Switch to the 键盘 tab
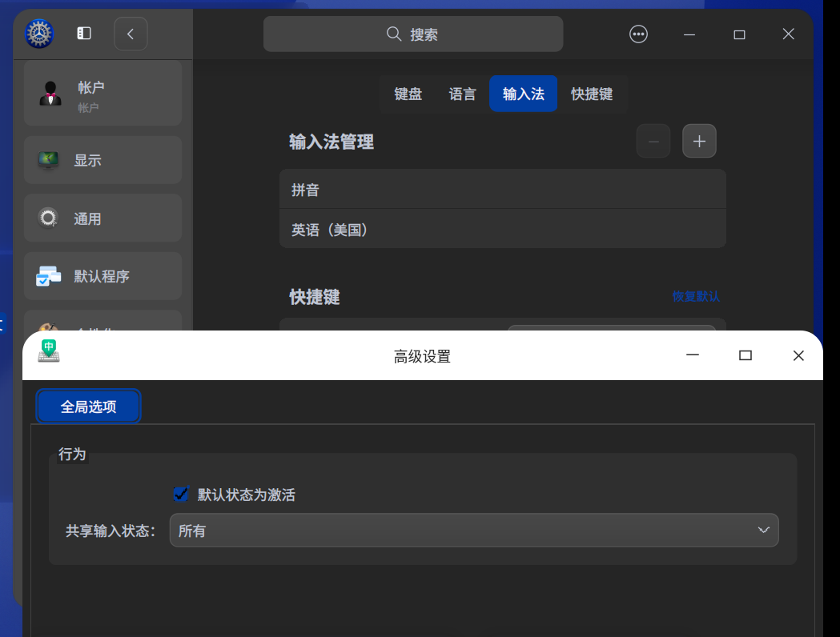 pyautogui.click(x=408, y=94)
